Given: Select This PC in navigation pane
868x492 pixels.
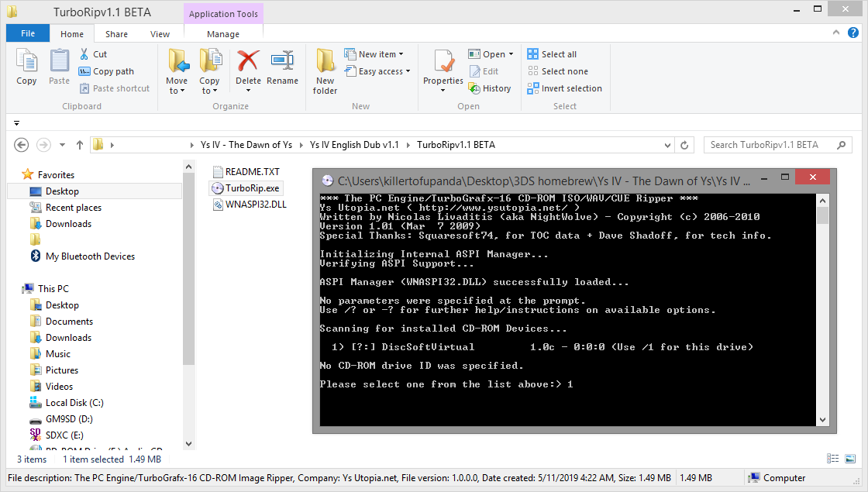Looking at the screenshot, I should (53, 289).
